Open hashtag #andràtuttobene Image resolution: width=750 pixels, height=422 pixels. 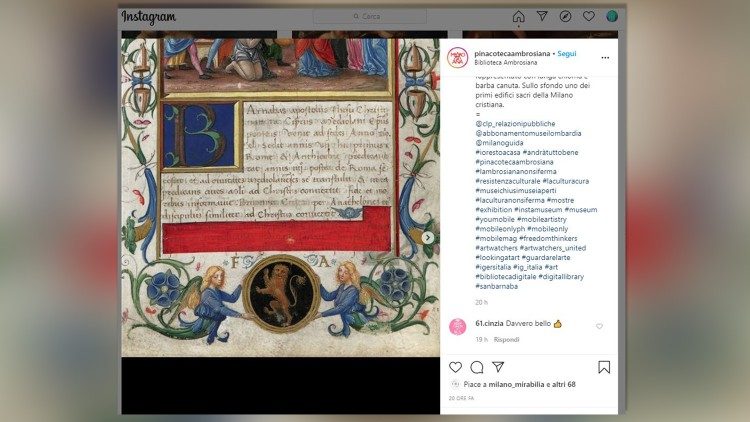pos(551,152)
